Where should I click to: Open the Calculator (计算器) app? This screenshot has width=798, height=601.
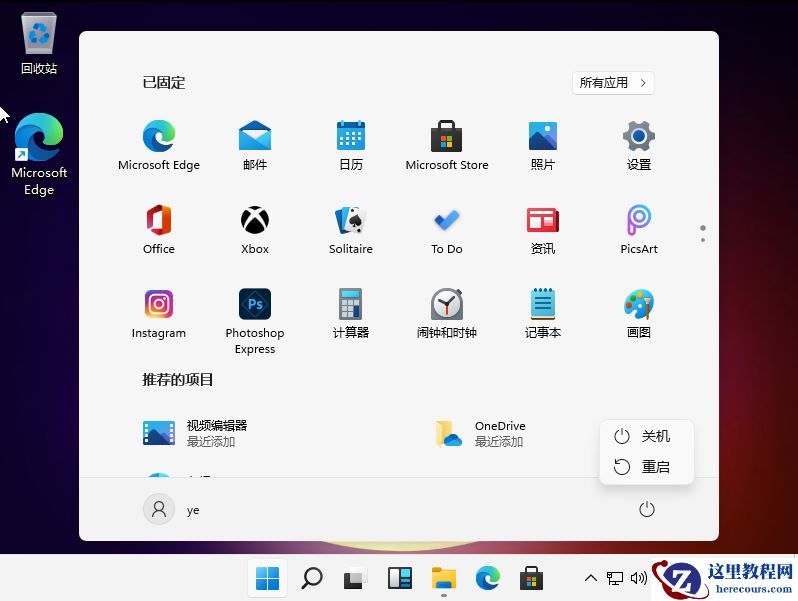[351, 313]
